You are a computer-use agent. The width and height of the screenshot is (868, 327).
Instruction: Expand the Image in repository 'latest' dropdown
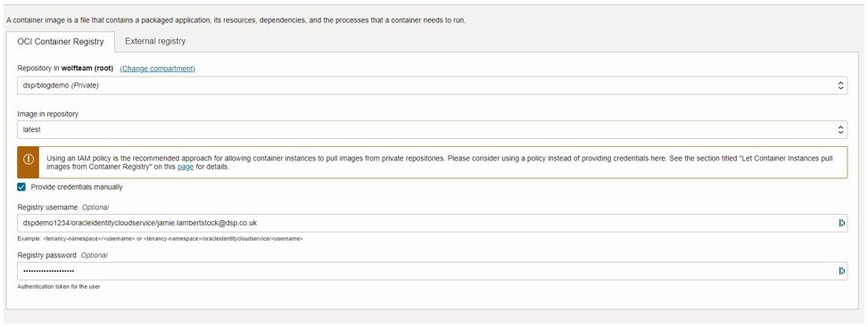433,130
